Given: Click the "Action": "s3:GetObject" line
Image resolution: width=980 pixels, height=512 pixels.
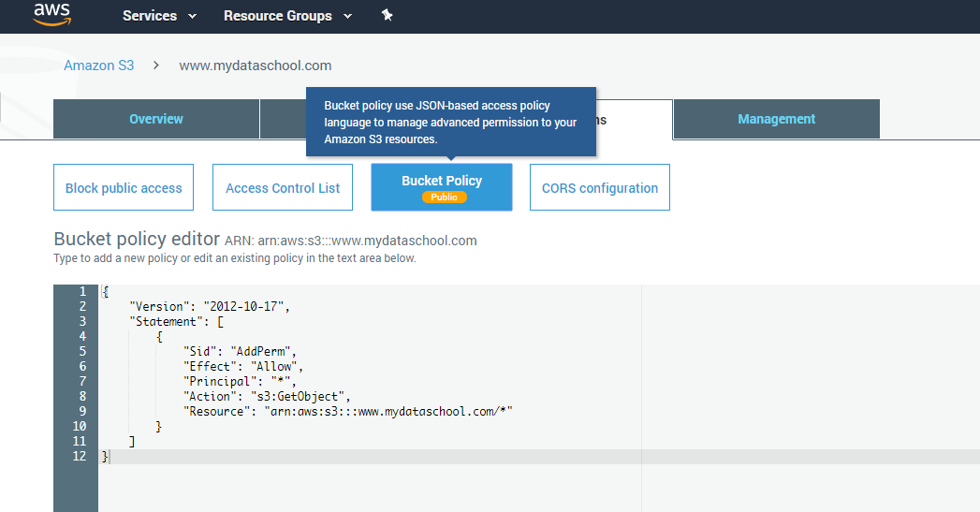Looking at the screenshot, I should click(267, 396).
